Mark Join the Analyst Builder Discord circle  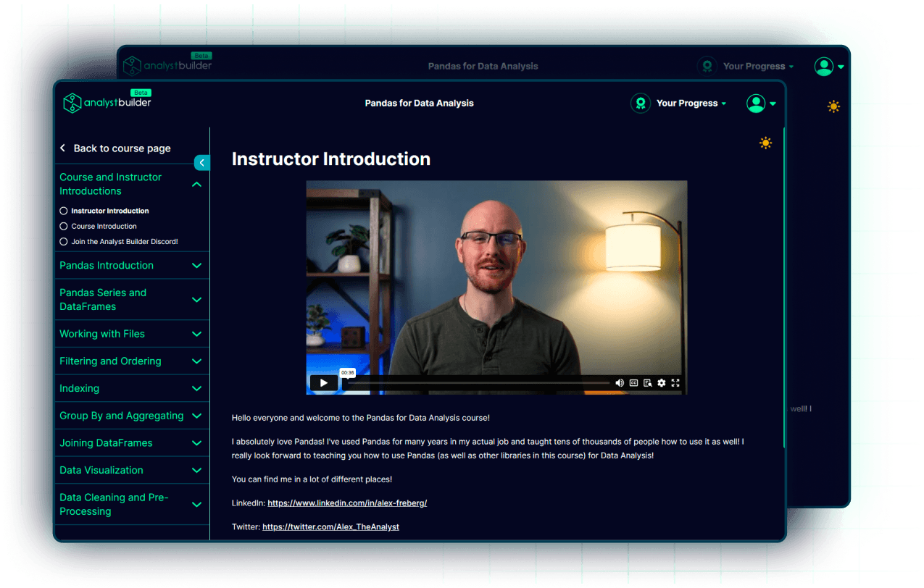click(64, 242)
